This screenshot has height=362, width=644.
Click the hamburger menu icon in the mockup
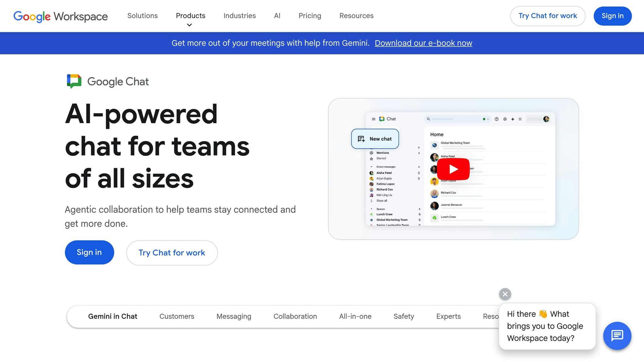tap(373, 119)
